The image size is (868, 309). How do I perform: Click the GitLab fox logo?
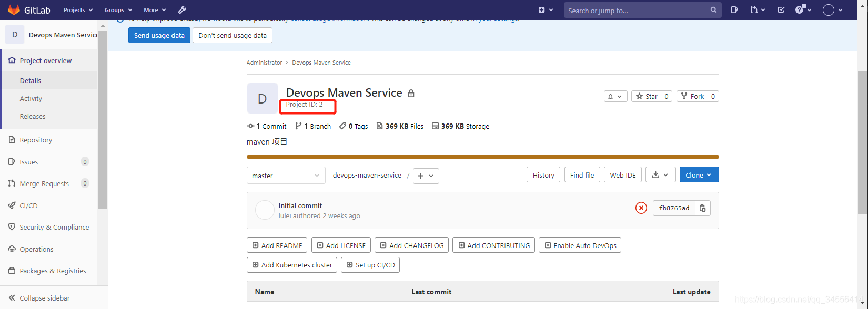[14, 10]
